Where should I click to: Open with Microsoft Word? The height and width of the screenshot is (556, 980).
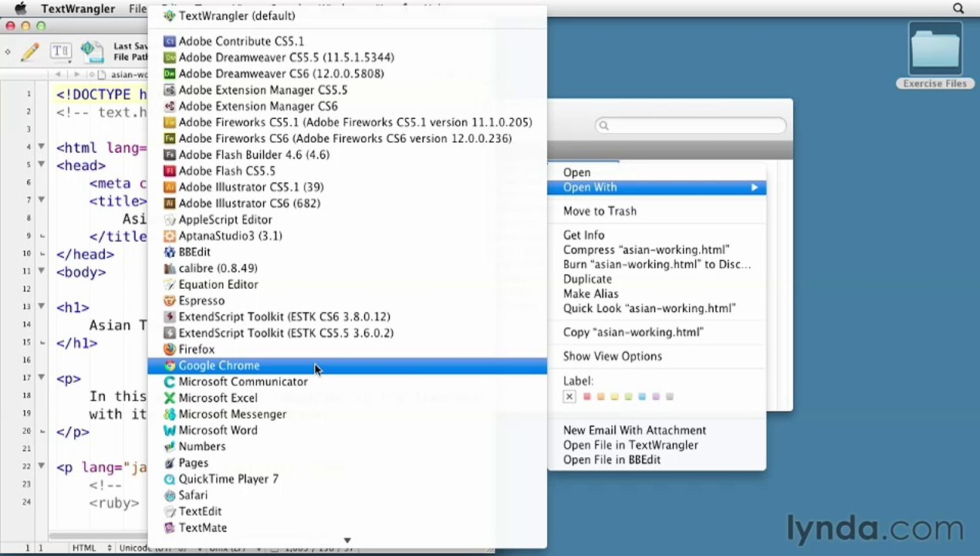click(x=346, y=430)
